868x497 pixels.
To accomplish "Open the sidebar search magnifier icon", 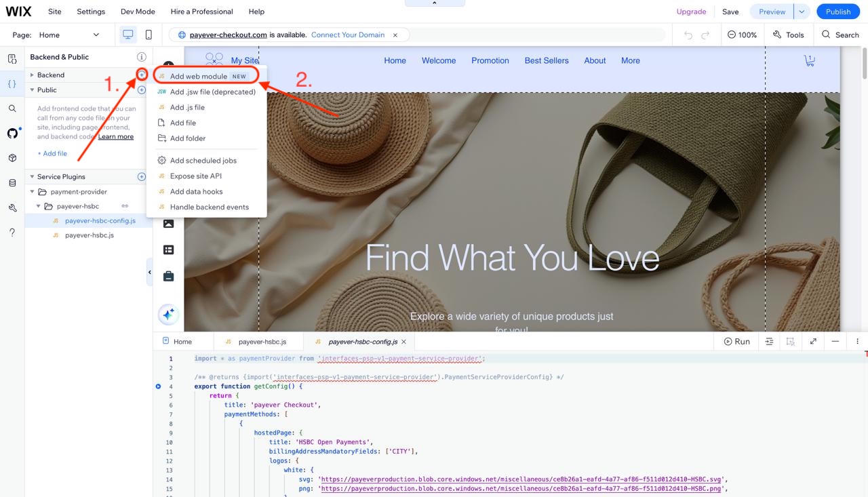I will point(12,108).
